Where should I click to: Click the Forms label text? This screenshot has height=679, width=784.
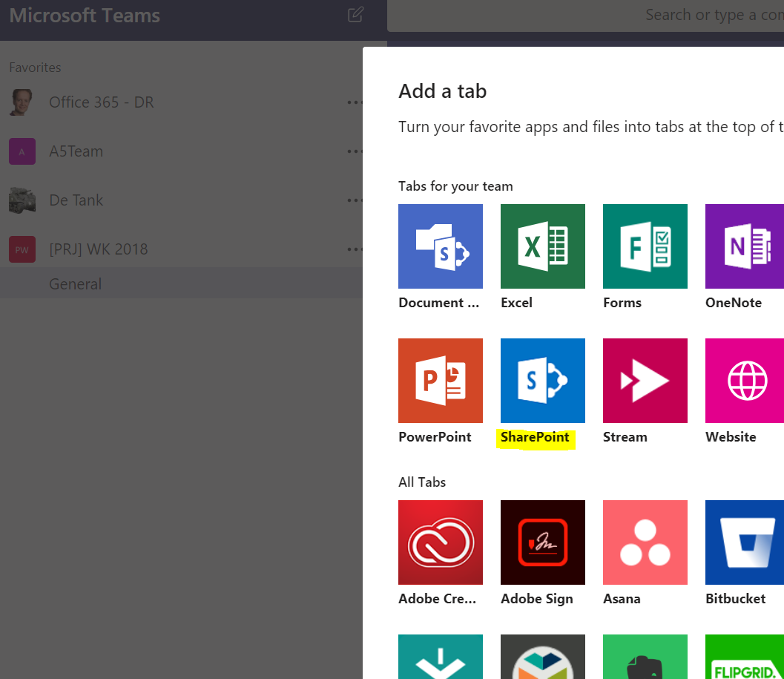622,303
